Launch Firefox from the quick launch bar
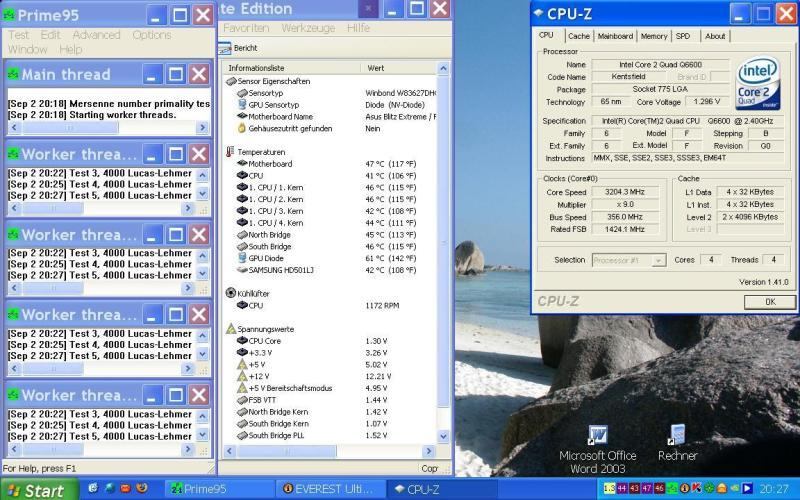This screenshot has height=500, width=800. pos(141,488)
